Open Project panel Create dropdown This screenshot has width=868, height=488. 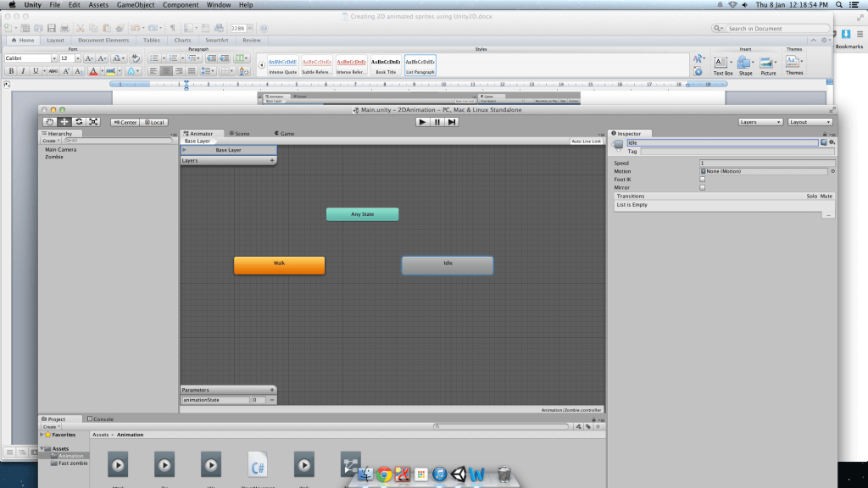[x=51, y=427]
